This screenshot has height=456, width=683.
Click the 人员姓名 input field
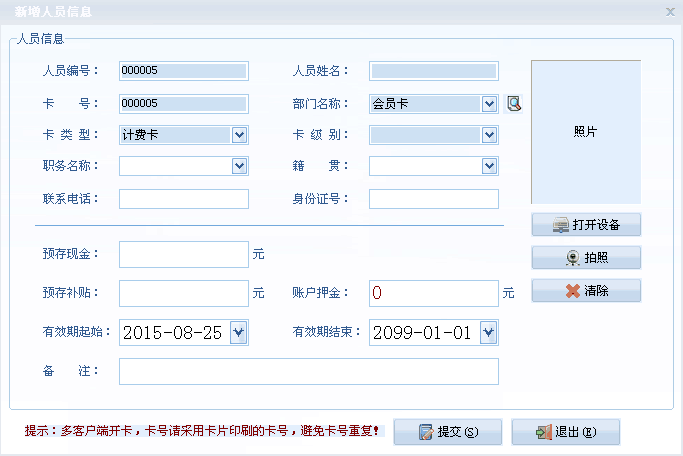[433, 71]
